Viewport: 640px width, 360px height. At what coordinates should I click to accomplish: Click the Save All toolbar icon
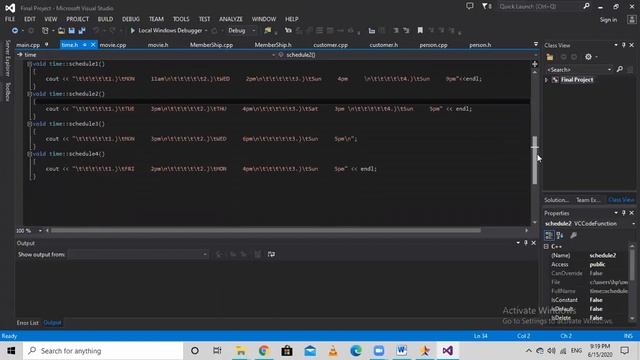(x=82, y=31)
